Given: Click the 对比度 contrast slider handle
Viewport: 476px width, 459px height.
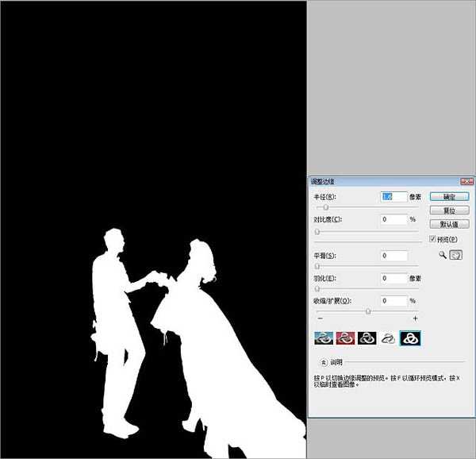Looking at the screenshot, I should click(318, 232).
